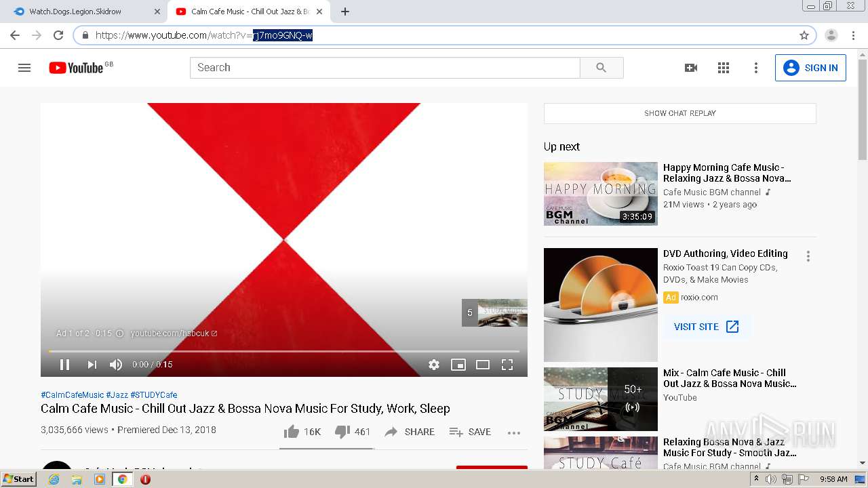
Task: Open the Opera taskbar icon
Action: point(145,479)
